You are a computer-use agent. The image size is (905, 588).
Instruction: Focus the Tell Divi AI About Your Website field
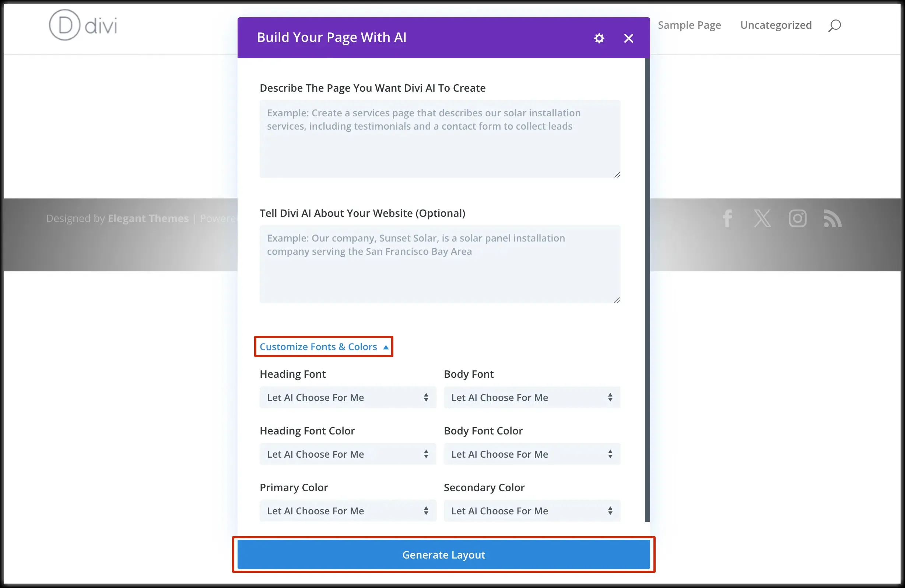click(x=440, y=264)
